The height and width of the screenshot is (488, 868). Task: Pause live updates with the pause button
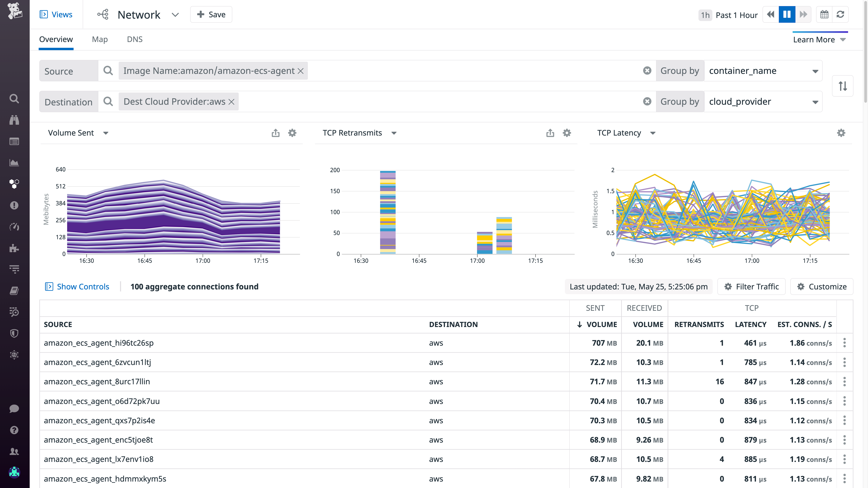click(x=787, y=14)
